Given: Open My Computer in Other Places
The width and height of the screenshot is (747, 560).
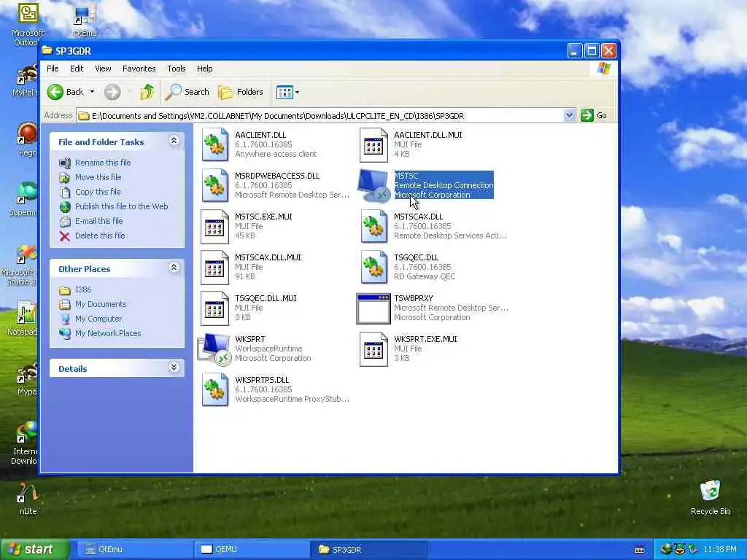Looking at the screenshot, I should (98, 319).
